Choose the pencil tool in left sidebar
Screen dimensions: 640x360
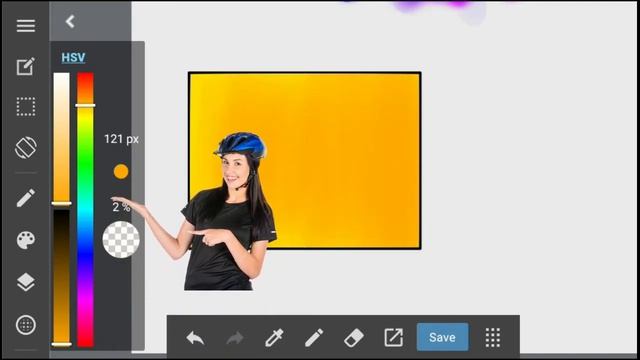(25, 198)
